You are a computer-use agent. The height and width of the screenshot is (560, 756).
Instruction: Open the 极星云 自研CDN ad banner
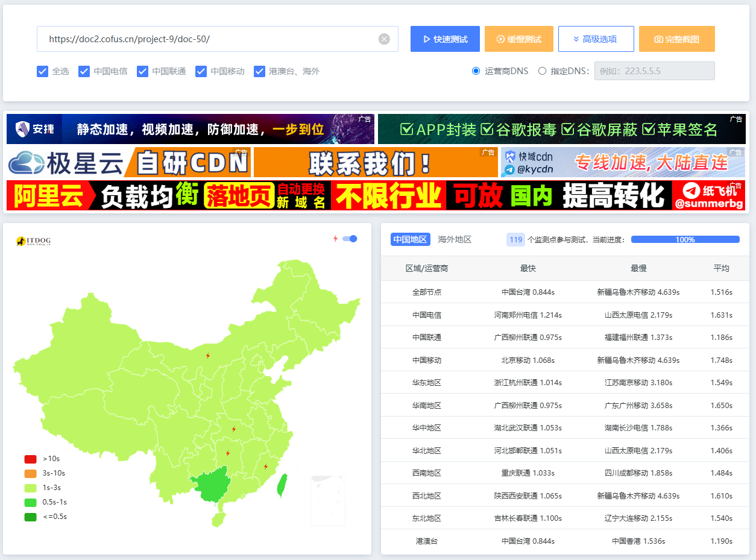click(128, 162)
